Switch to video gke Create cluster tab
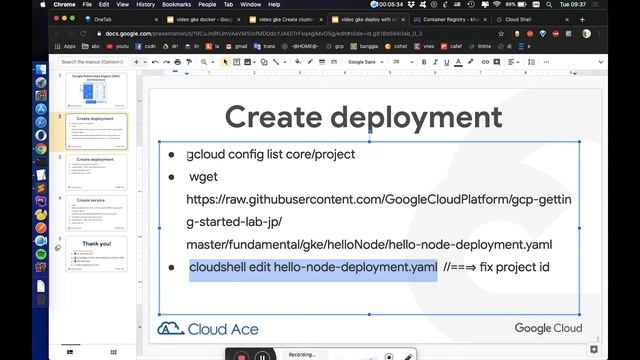 coord(285,19)
